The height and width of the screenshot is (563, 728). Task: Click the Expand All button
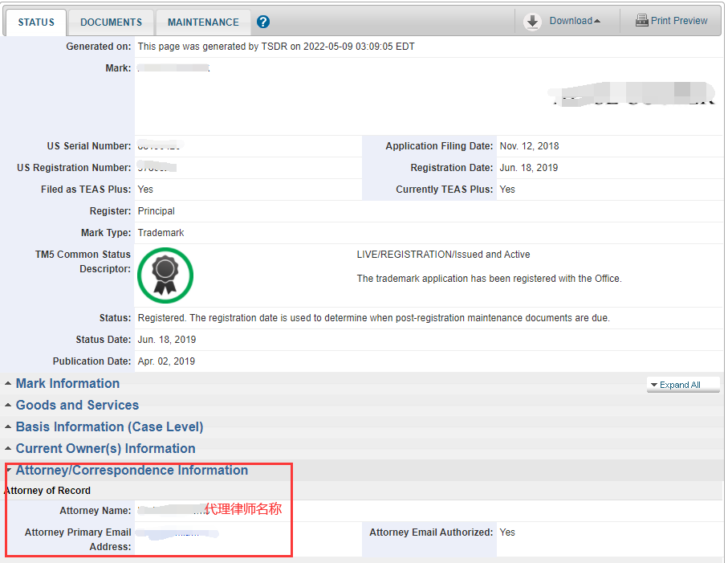tap(682, 385)
